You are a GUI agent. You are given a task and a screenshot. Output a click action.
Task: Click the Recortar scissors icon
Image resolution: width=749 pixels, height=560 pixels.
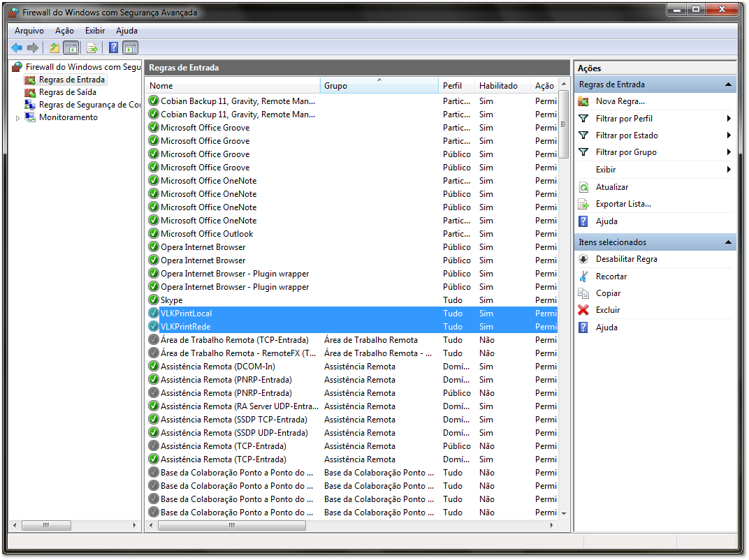(583, 277)
